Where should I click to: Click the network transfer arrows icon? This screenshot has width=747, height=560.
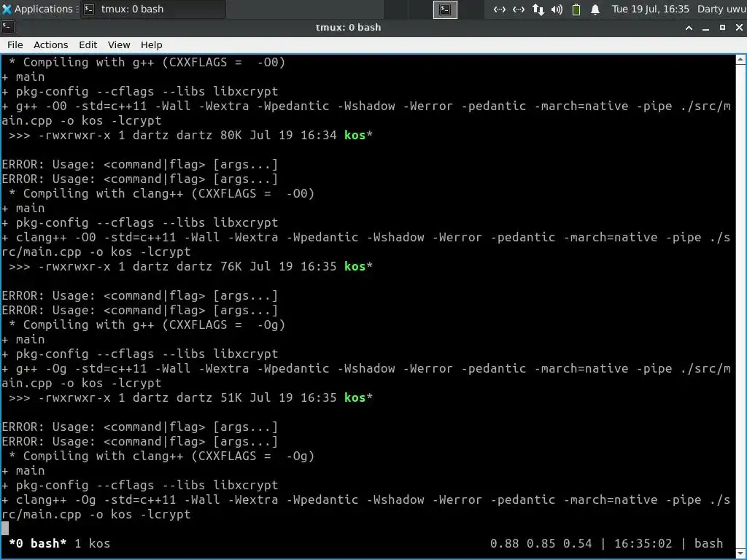tap(538, 9)
